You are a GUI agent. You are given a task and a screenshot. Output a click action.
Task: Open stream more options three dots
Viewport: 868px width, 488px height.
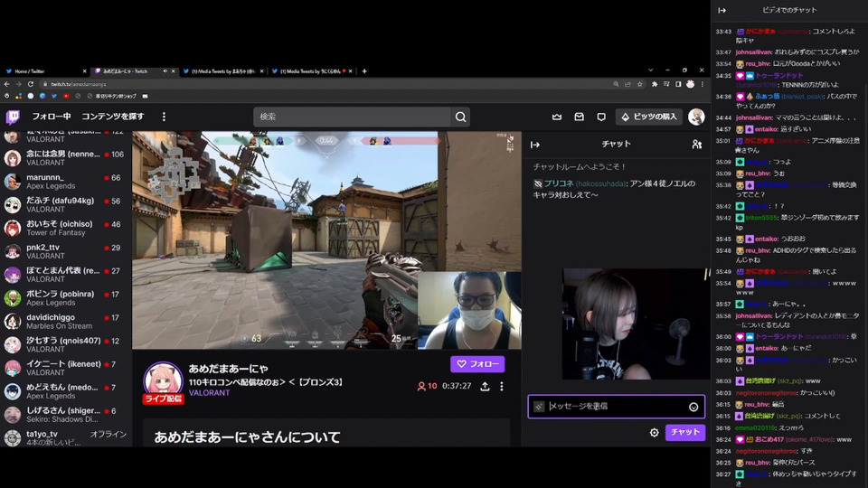click(502, 386)
